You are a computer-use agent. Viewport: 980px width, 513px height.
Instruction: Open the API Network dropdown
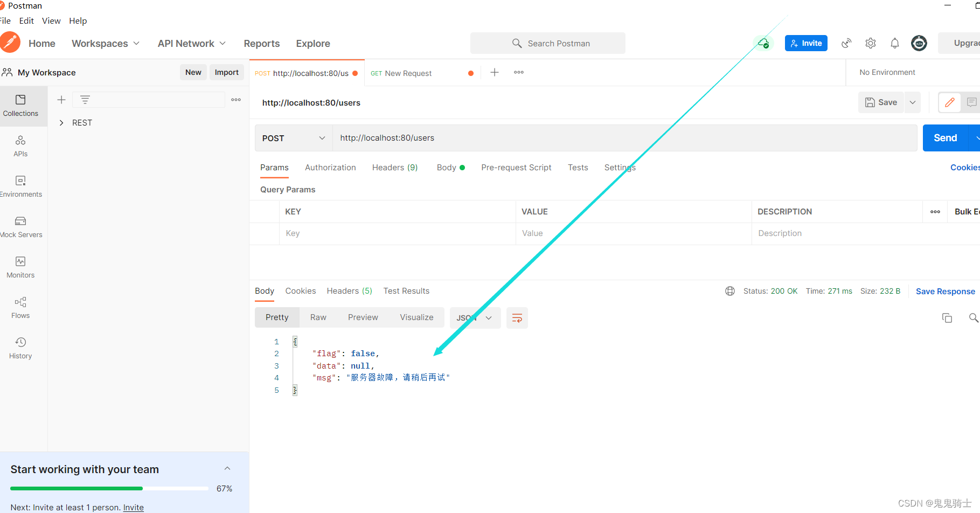192,44
